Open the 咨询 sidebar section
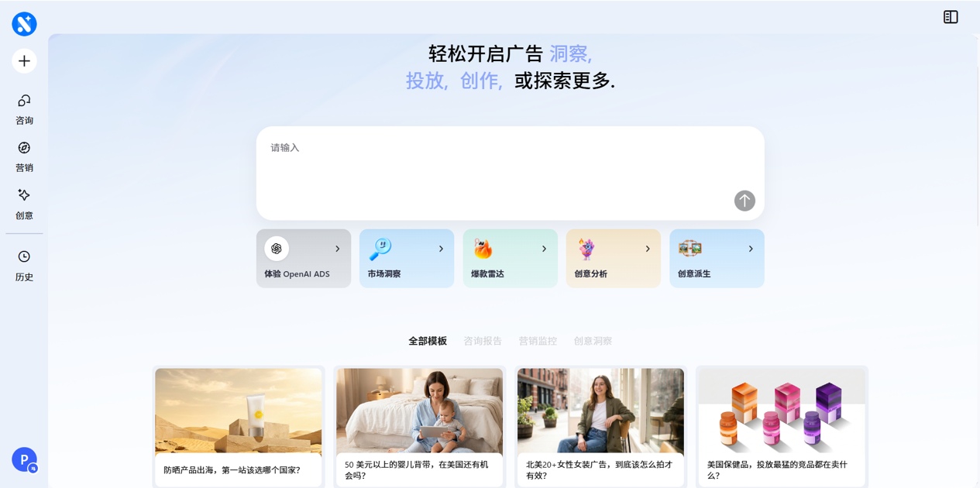The height and width of the screenshot is (488, 980). point(24,109)
